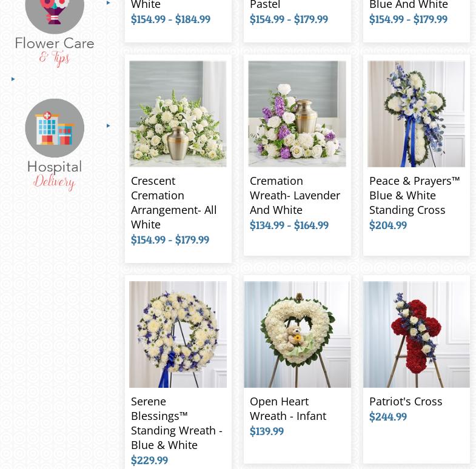Open the Hospital Delivery building icon
476x469 pixels.
pos(55,128)
